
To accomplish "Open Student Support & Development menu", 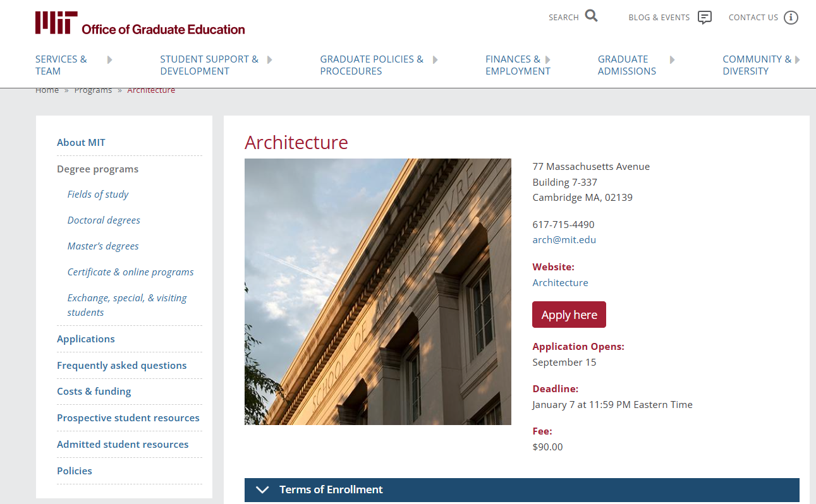I will click(209, 65).
